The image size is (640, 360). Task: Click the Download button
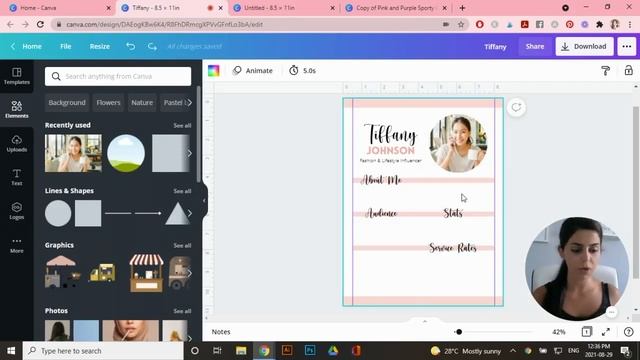coord(584,47)
